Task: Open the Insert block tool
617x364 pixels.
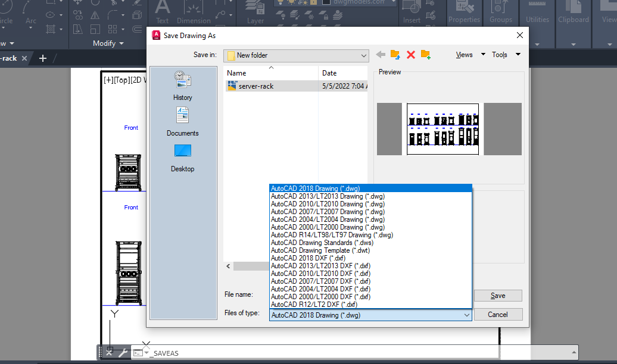Action: [x=412, y=12]
